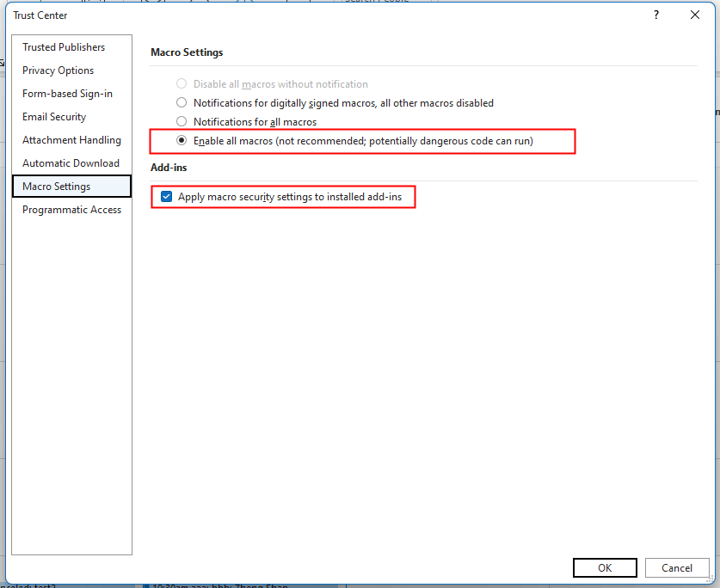Image resolution: width=720 pixels, height=588 pixels.
Task: Open Email Security settings
Action: coord(54,117)
